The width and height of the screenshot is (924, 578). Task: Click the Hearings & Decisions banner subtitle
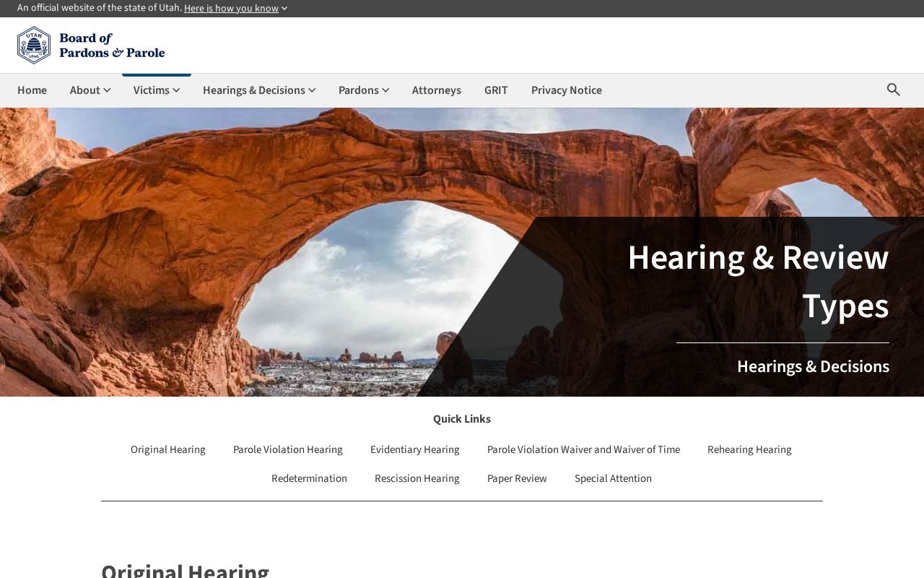(x=813, y=366)
